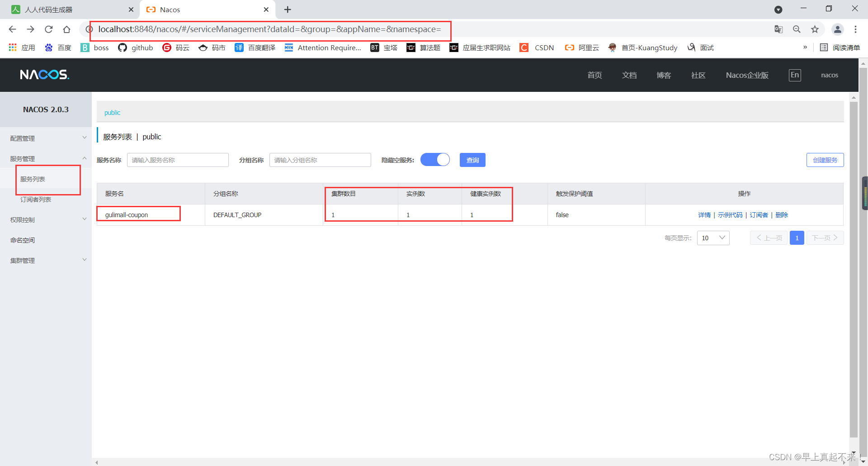
Task: Switch language with En button
Action: pyautogui.click(x=795, y=75)
